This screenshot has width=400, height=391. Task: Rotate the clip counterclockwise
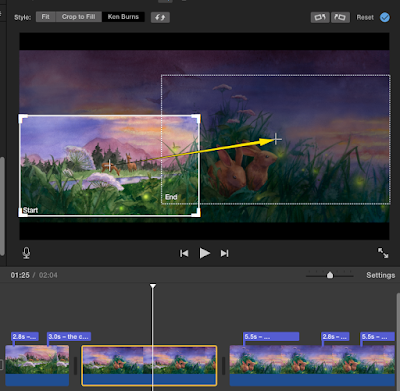320,17
